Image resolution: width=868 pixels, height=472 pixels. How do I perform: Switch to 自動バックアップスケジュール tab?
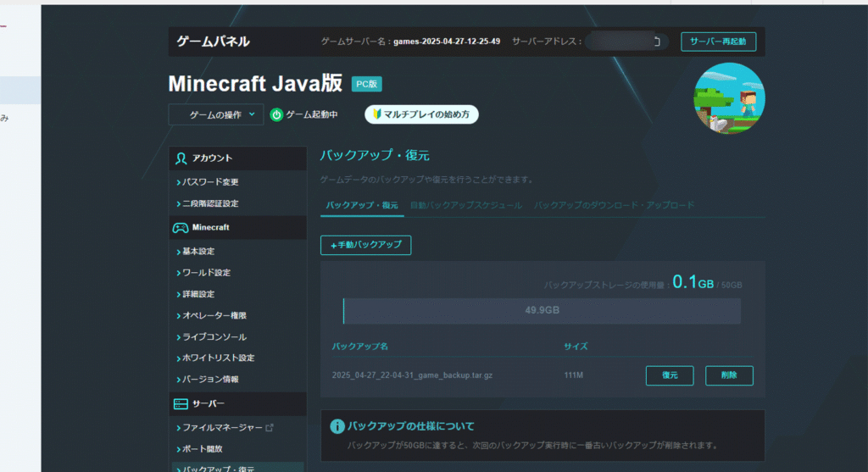point(465,205)
